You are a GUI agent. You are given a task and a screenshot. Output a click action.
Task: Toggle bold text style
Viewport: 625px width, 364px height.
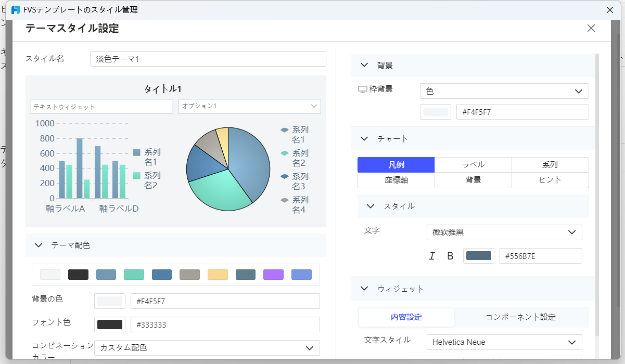pos(450,256)
